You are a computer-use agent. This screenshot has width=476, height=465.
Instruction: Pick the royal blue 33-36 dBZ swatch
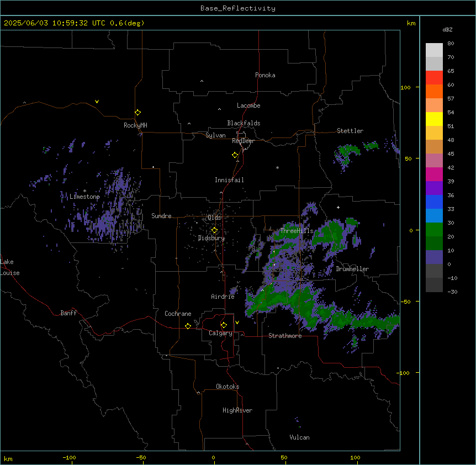pyautogui.click(x=434, y=202)
